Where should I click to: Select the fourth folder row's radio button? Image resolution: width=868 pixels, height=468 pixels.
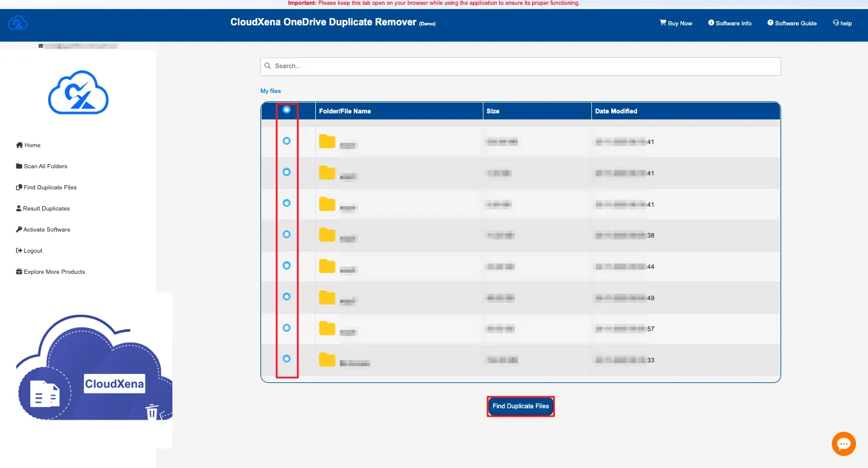(286, 234)
